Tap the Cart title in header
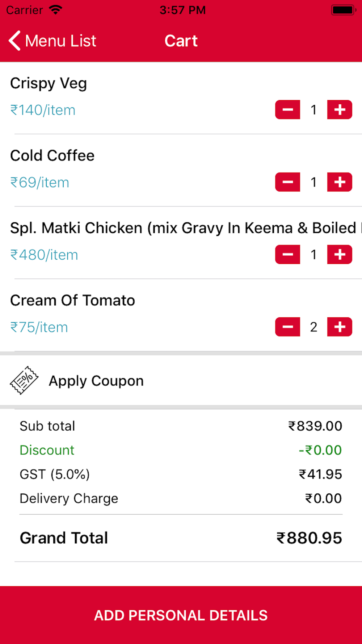 pos(181,41)
